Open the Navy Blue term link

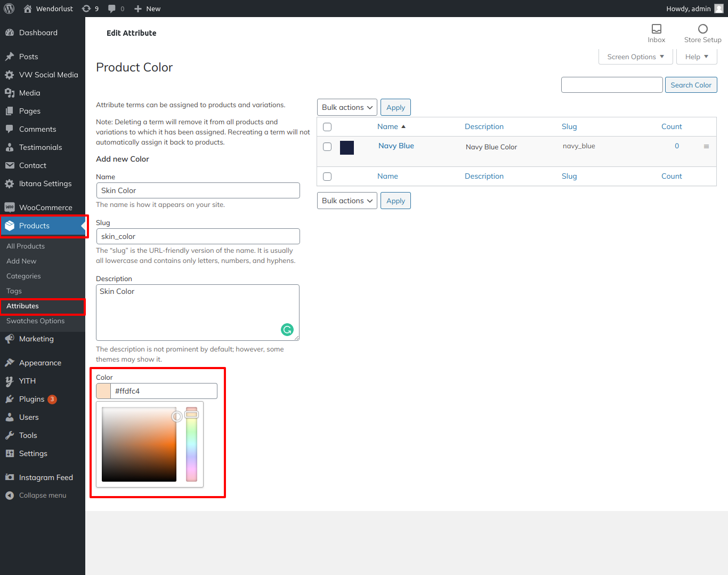coord(396,146)
